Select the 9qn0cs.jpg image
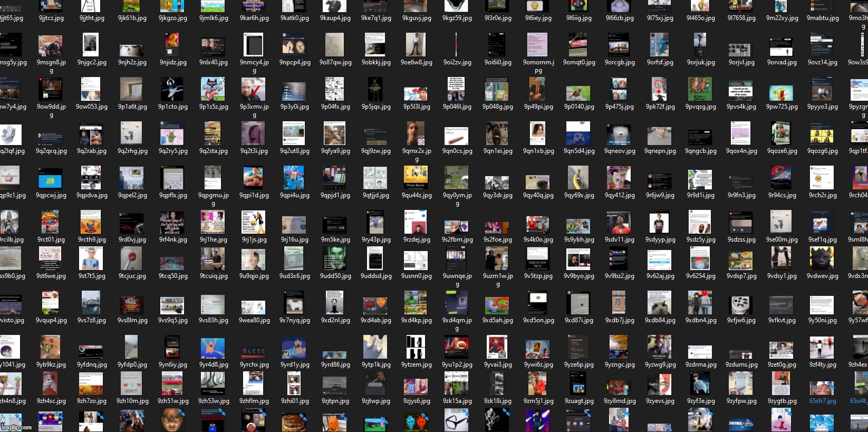Image resolution: width=868 pixels, height=432 pixels. click(x=457, y=135)
